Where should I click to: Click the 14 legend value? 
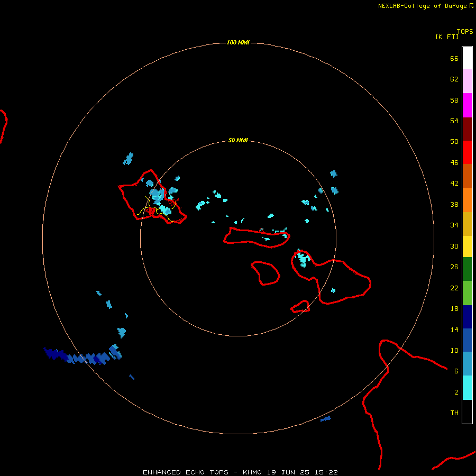click(x=454, y=329)
